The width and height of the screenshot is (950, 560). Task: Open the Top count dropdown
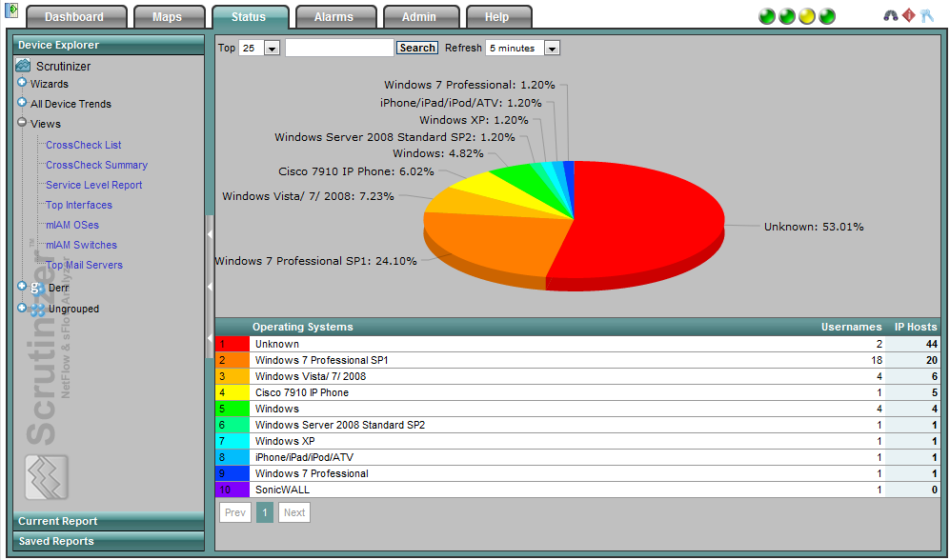click(x=272, y=48)
